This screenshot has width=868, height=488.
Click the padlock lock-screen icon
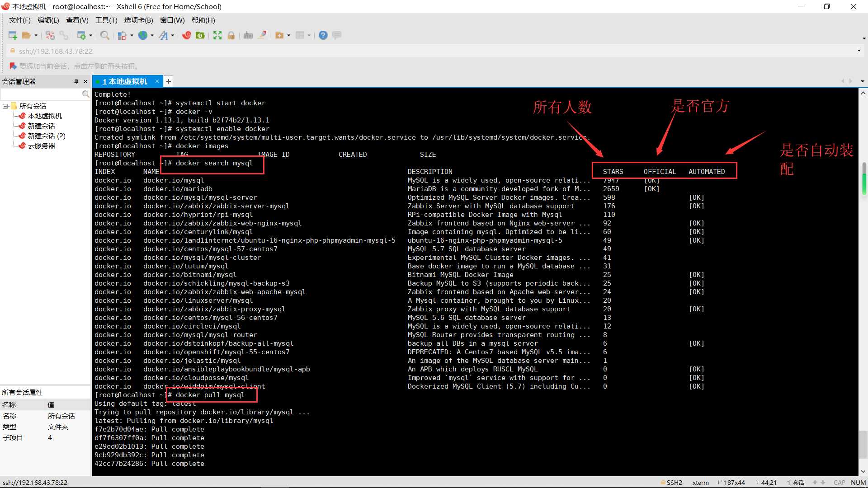(x=231, y=35)
